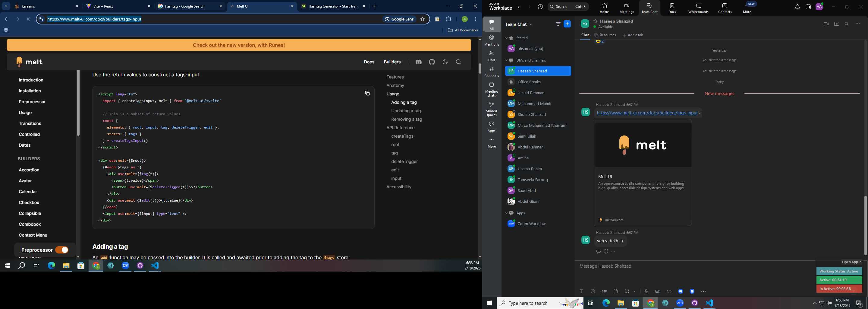Open the Melt UI link preview thumbnail
This screenshot has height=309, width=868.
tap(643, 145)
